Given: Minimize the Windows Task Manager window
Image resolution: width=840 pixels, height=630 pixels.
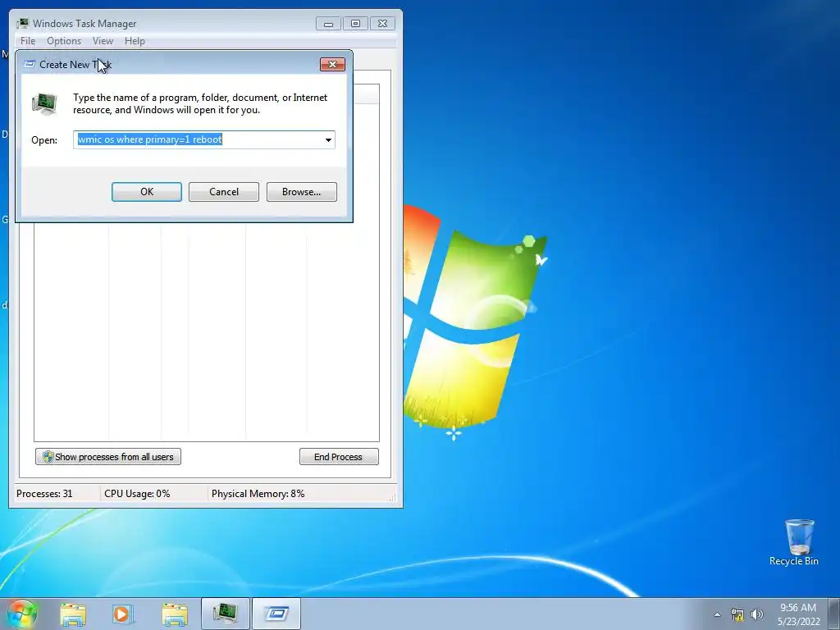Looking at the screenshot, I should coord(328,24).
